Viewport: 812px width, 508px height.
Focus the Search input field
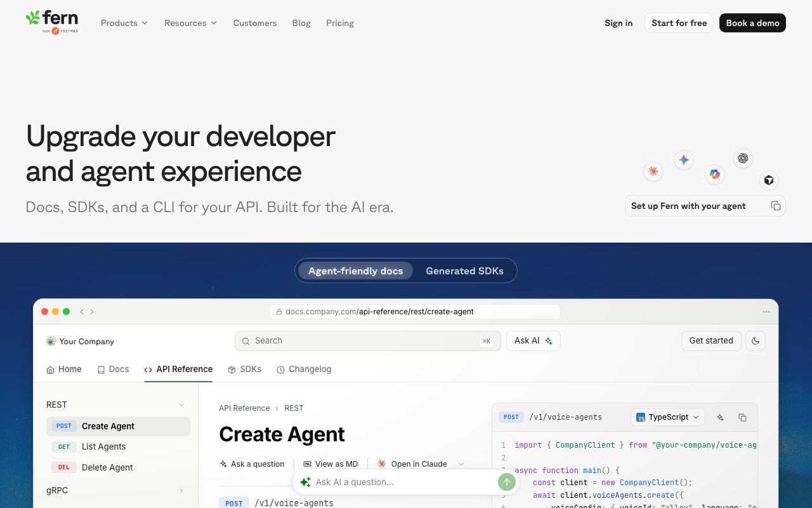(x=368, y=341)
